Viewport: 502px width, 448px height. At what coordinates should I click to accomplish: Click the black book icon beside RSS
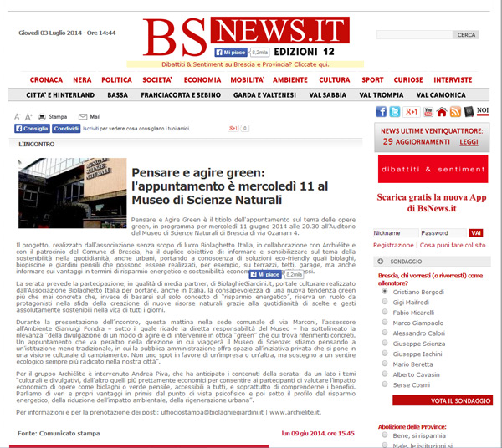tap(469, 112)
